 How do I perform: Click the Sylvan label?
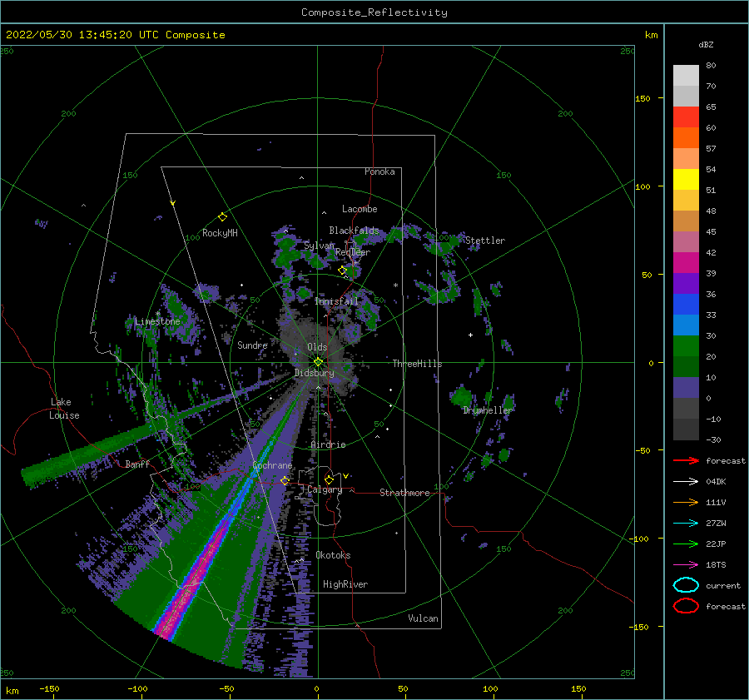tap(319, 246)
